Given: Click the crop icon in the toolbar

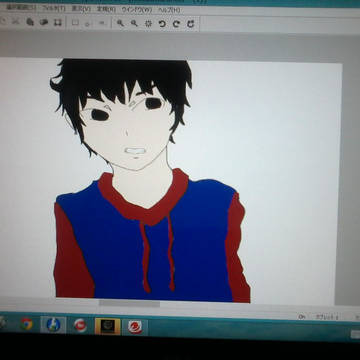Looking at the screenshot, I should [x=58, y=22].
